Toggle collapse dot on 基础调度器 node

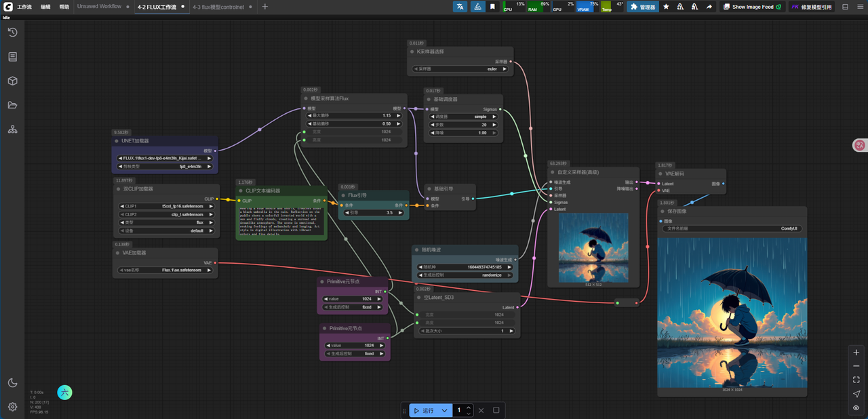tap(429, 99)
